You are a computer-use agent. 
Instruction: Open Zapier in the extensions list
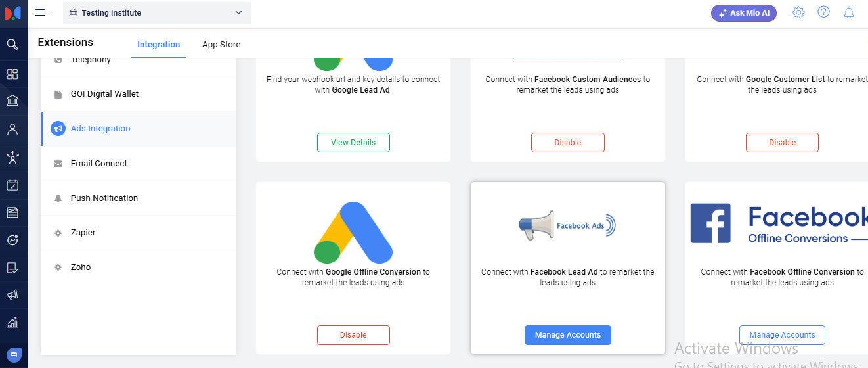click(x=83, y=233)
